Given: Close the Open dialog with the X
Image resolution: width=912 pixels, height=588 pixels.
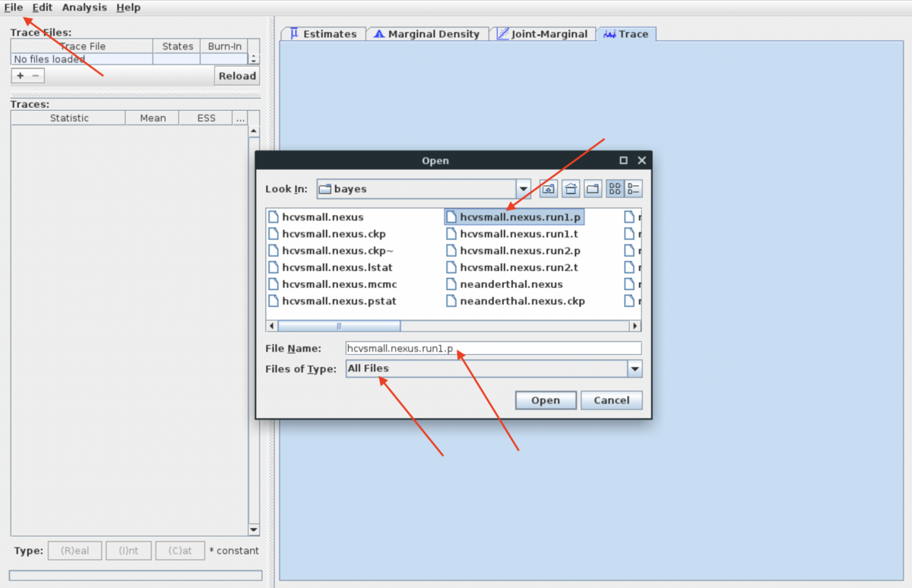Looking at the screenshot, I should click(x=641, y=160).
